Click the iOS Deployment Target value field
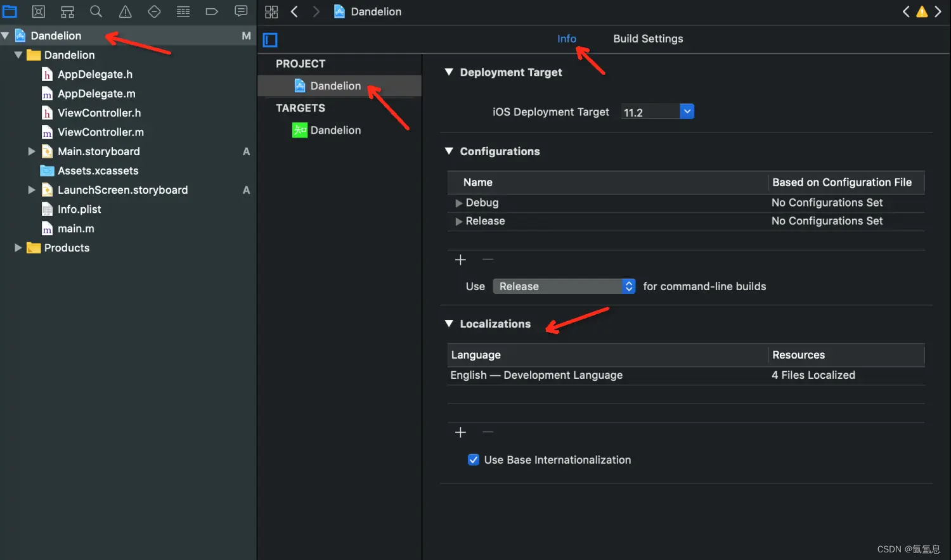 coord(650,112)
